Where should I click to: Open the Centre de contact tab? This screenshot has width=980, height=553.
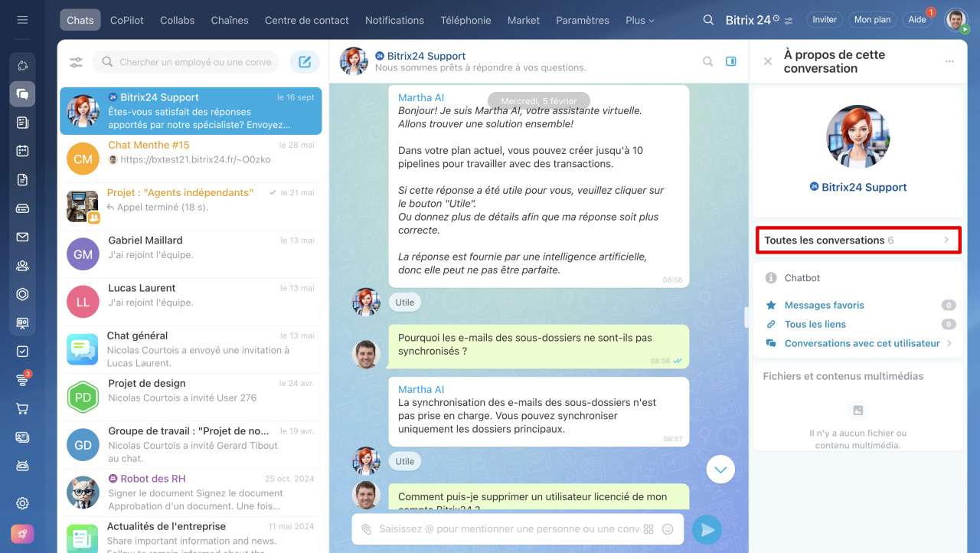306,20
